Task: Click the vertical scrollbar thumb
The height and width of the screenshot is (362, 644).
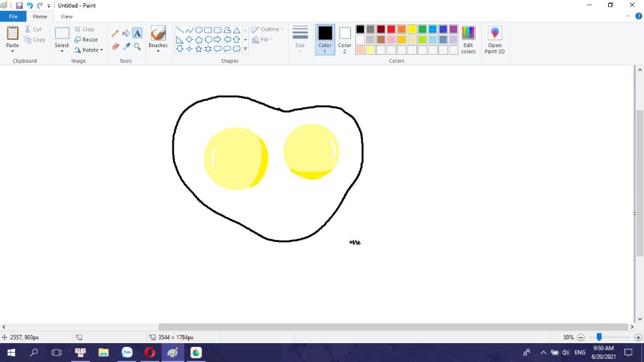Action: coord(640,184)
